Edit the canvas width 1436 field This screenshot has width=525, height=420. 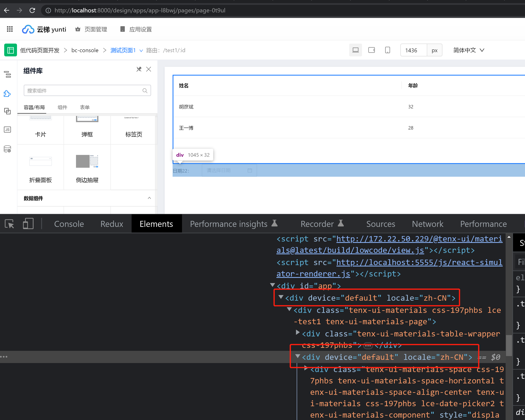(413, 50)
